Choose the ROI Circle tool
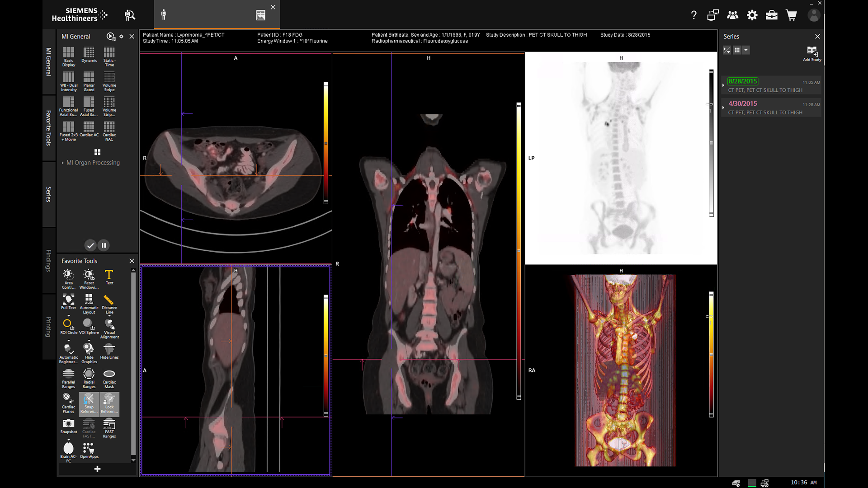Viewport: 868px width, 488px height. coord(68,325)
